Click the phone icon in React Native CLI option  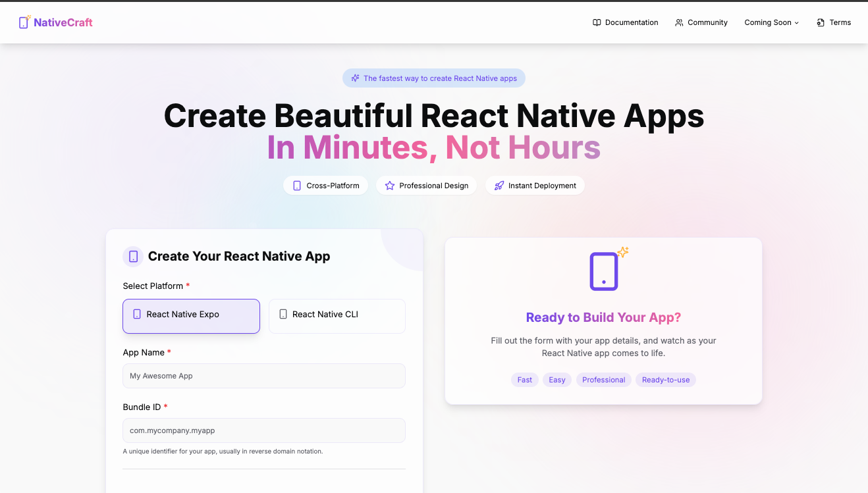[283, 315]
